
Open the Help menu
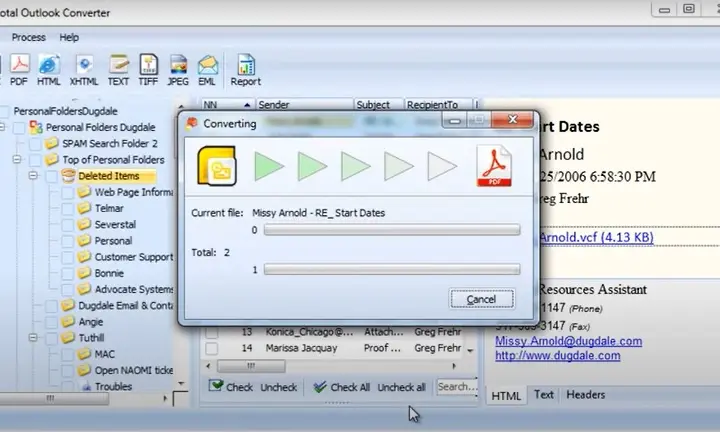[x=69, y=37]
